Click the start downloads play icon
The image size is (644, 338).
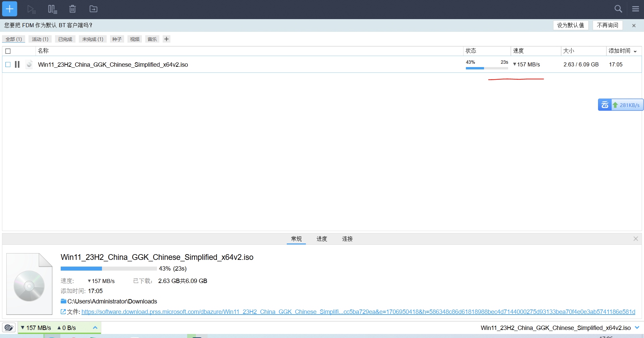click(x=31, y=9)
